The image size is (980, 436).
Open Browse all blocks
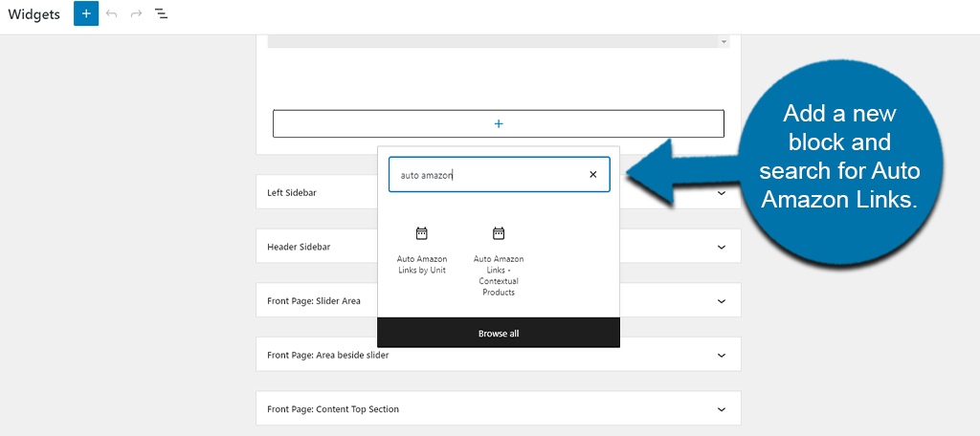[498, 333]
